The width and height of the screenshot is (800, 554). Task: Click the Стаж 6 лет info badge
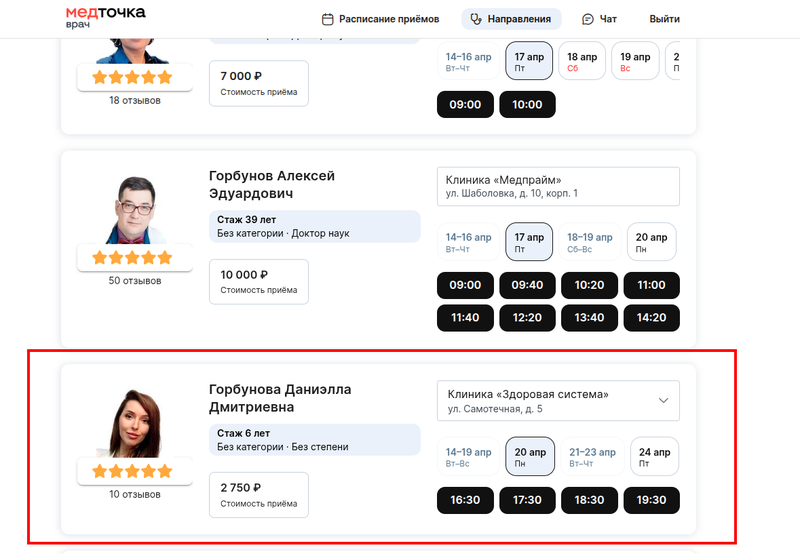(315, 440)
